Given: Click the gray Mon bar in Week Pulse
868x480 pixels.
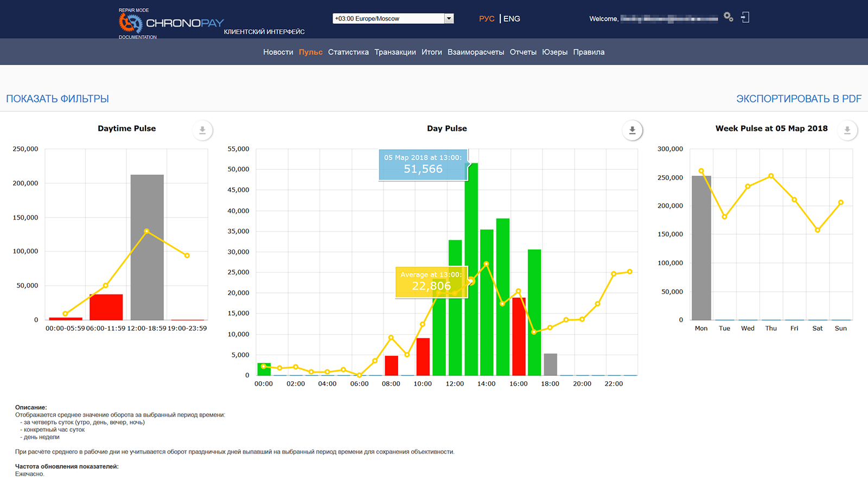Looking at the screenshot, I should [x=701, y=249].
